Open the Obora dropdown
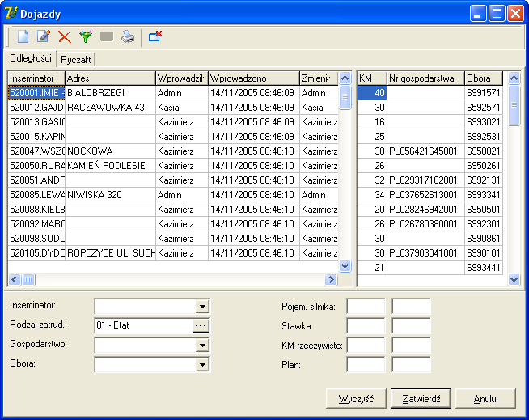The height and width of the screenshot is (420, 529). click(x=202, y=365)
